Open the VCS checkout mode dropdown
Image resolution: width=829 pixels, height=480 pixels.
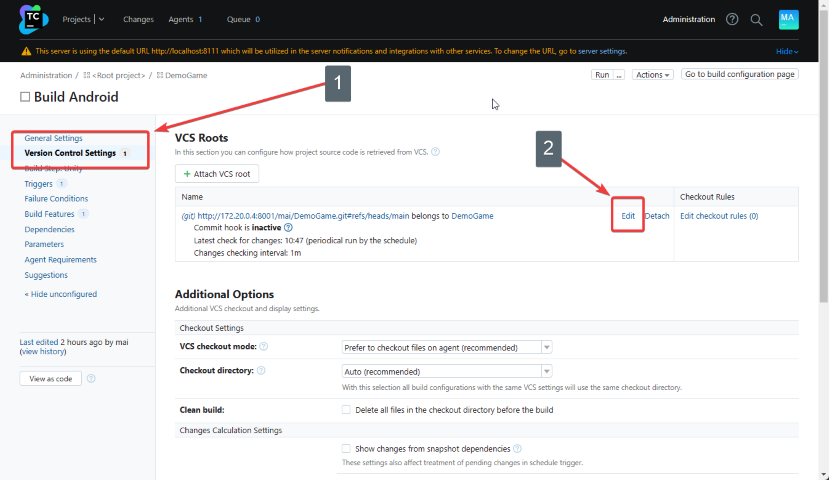pos(447,347)
